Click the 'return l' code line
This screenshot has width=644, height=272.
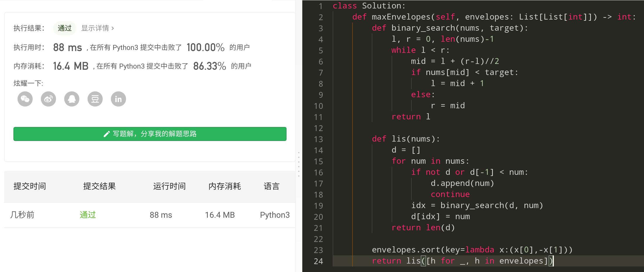click(411, 116)
